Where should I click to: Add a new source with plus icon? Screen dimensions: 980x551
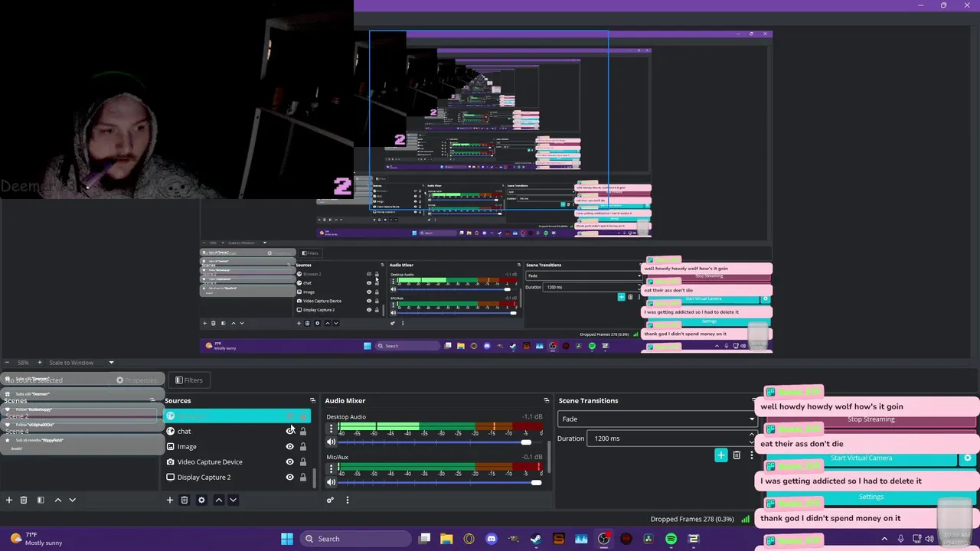(170, 500)
